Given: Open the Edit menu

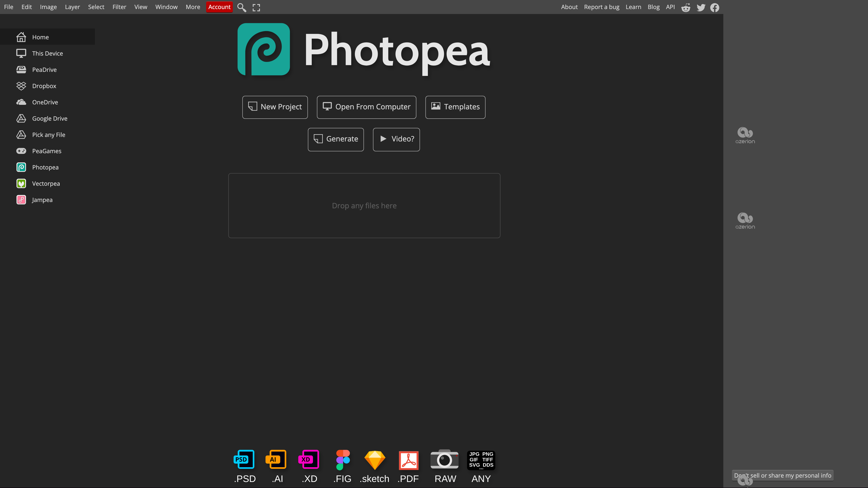Looking at the screenshot, I should click(x=27, y=7).
